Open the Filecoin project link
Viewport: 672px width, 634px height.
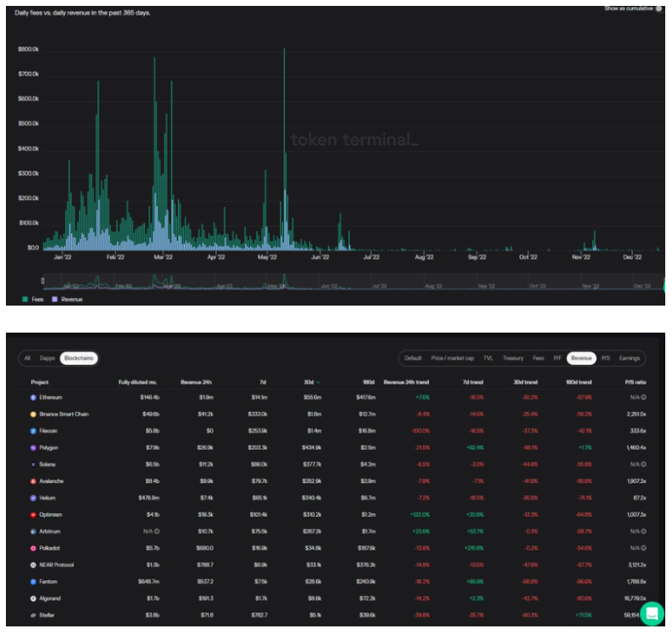pos(48,431)
